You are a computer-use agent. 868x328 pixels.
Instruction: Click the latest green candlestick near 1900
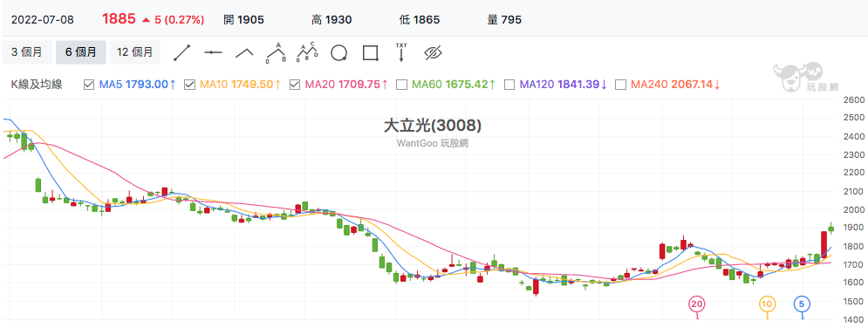pyautogui.click(x=830, y=229)
